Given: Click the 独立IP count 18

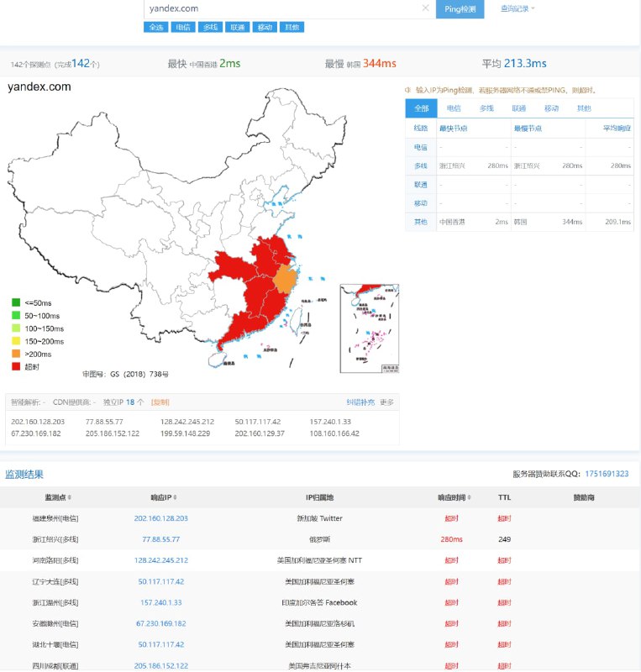Looking at the screenshot, I should (x=130, y=402).
